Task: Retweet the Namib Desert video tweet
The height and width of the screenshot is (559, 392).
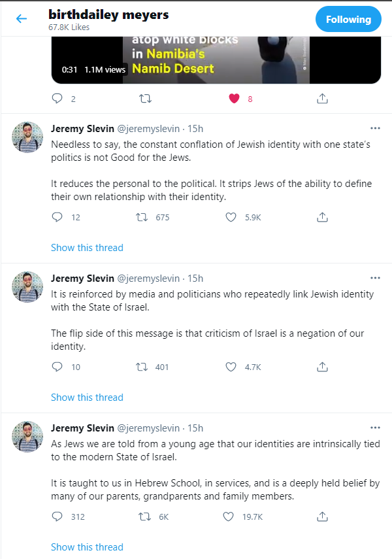Action: tap(145, 98)
